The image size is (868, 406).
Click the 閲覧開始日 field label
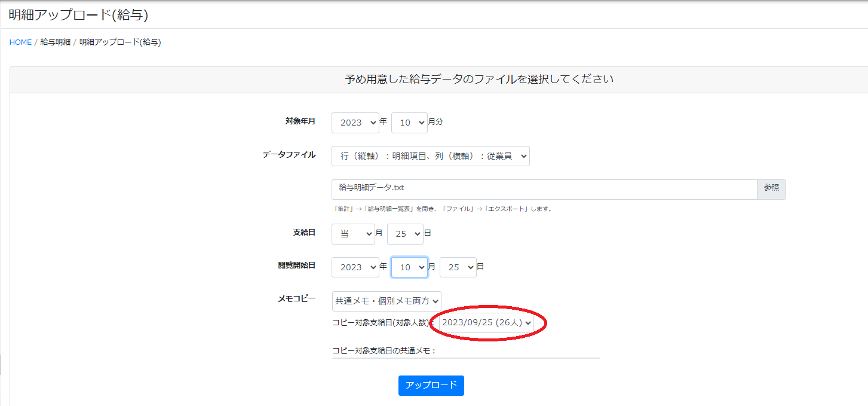(x=297, y=265)
